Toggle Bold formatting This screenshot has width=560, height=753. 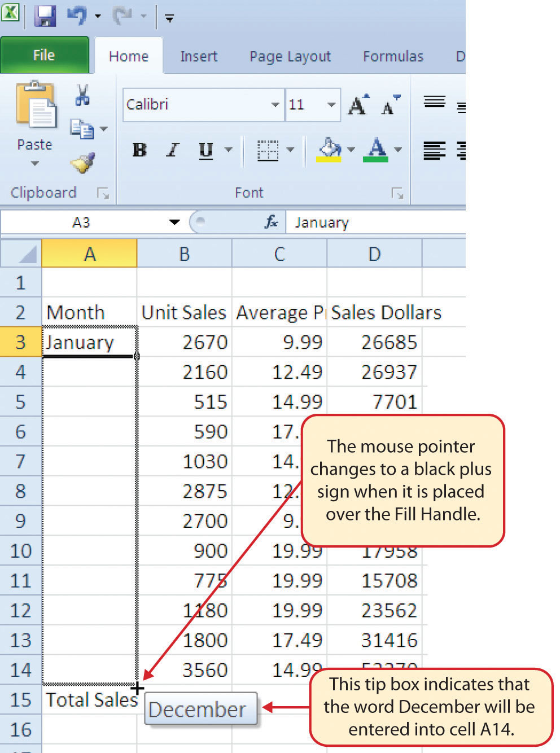pos(139,150)
